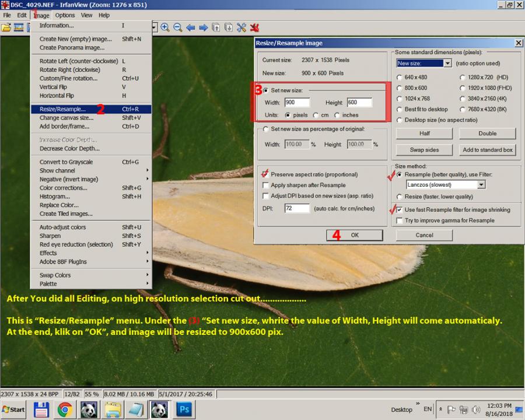The height and width of the screenshot is (420, 525).
Task: Click the Start button
Action: click(13, 409)
